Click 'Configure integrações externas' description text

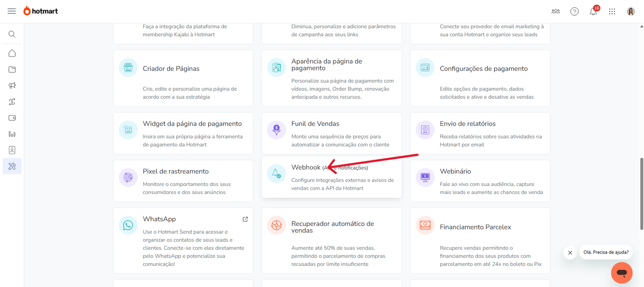click(343, 184)
